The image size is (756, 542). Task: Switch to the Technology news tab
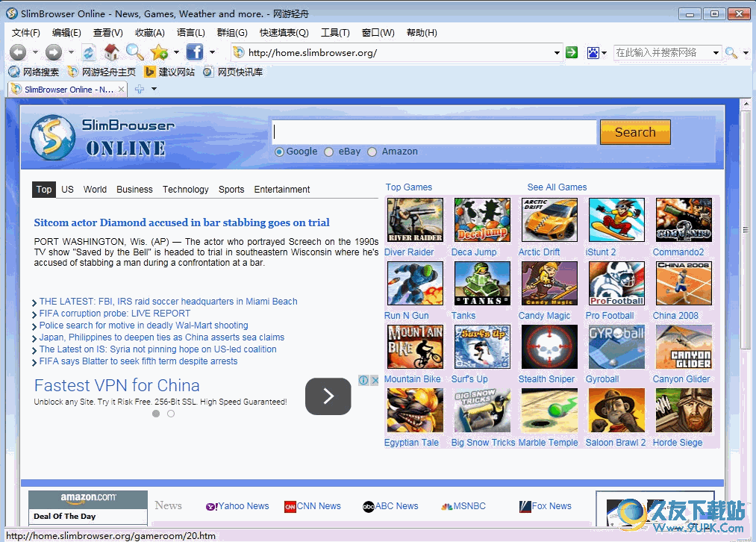(186, 190)
